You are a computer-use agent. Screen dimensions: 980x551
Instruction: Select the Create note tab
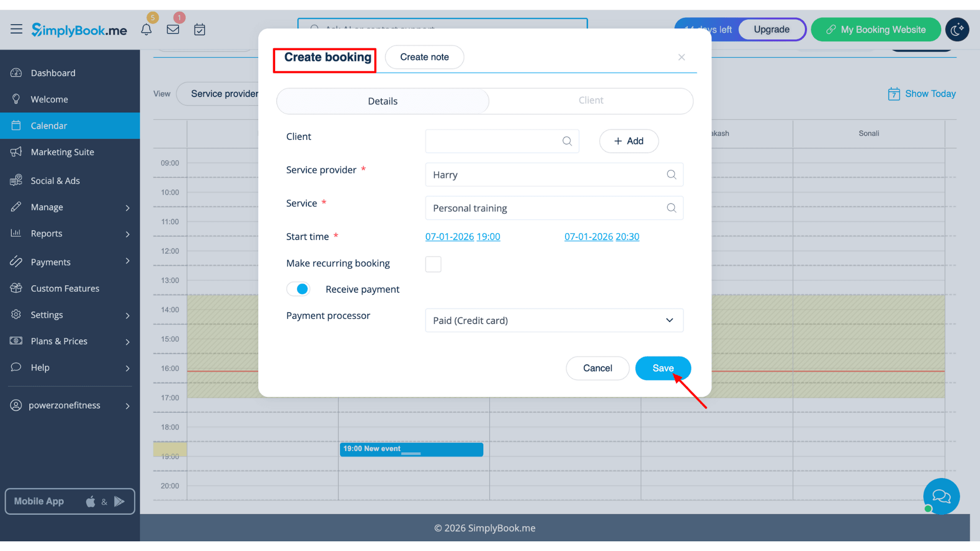(x=424, y=57)
